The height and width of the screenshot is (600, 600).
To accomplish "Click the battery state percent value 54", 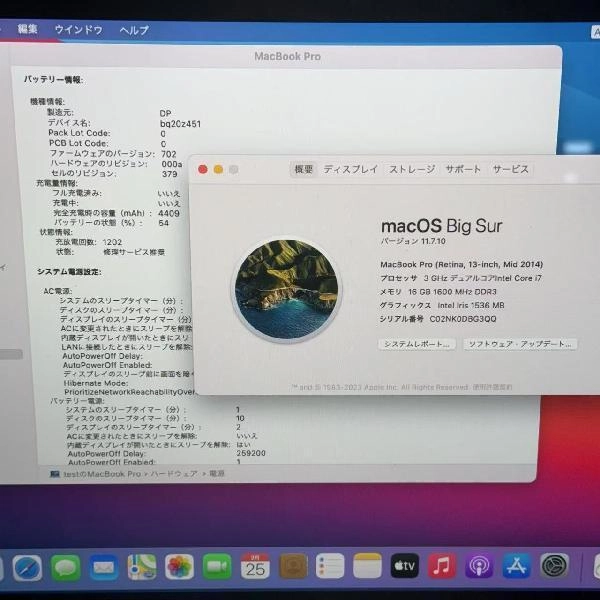I will 163,223.
